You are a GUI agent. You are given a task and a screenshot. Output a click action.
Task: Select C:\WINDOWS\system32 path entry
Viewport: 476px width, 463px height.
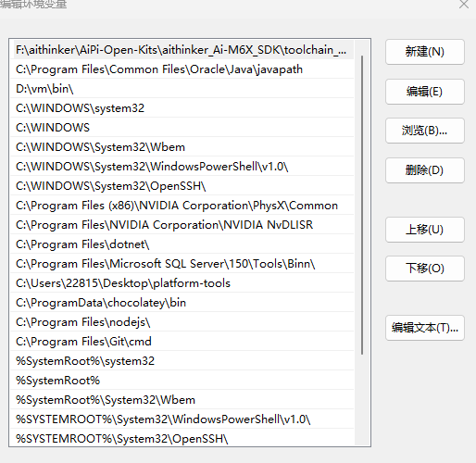pos(182,108)
